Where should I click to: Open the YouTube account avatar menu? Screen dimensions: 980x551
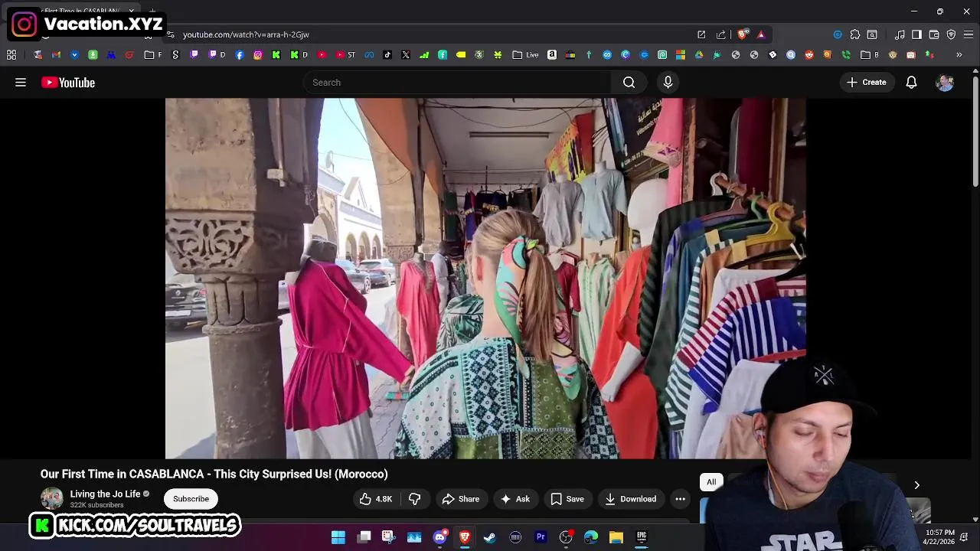[x=945, y=83]
